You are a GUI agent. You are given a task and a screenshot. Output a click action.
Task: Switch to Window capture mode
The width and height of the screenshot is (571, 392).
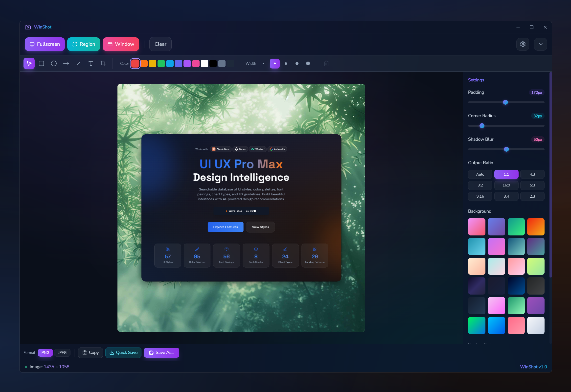(121, 44)
